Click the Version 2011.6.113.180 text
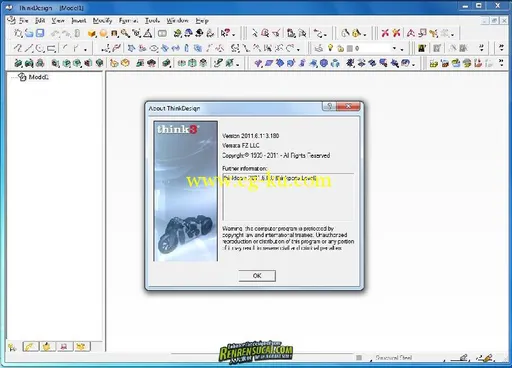The image size is (512, 368). pyautogui.click(x=251, y=136)
